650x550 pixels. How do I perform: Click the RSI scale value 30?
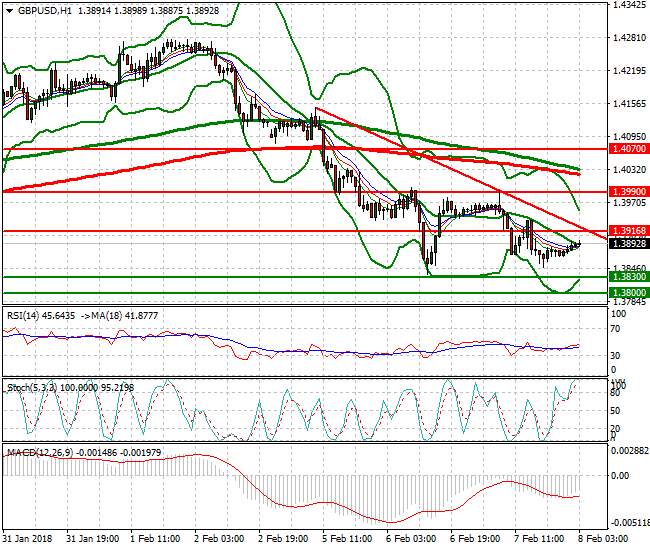pos(616,356)
